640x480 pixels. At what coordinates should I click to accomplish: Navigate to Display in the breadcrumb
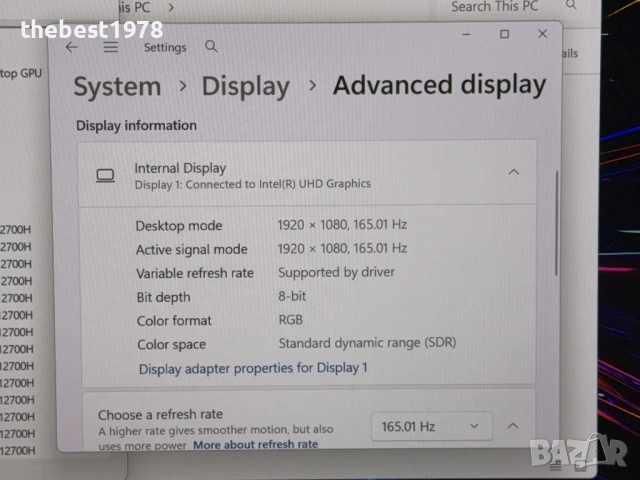[245, 87]
